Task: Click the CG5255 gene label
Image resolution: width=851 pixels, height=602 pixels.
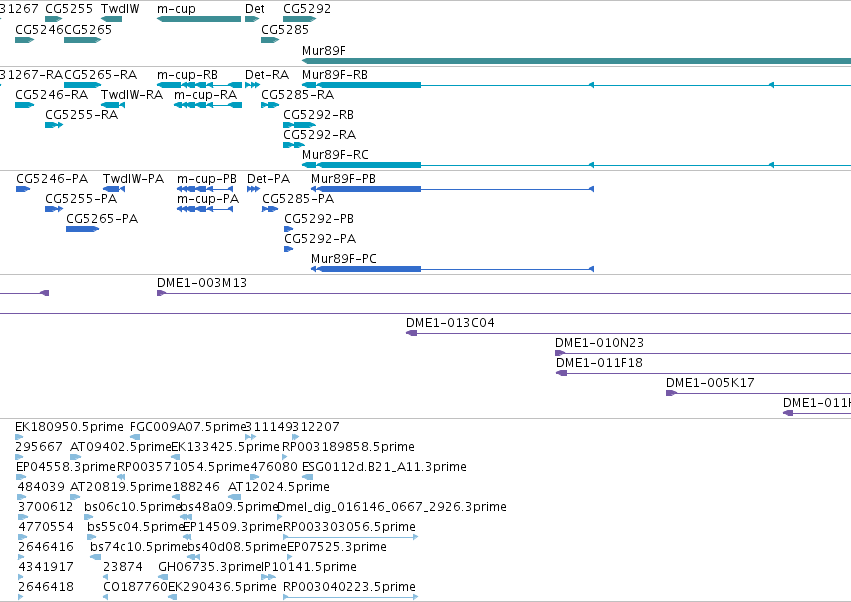Action: (69, 9)
